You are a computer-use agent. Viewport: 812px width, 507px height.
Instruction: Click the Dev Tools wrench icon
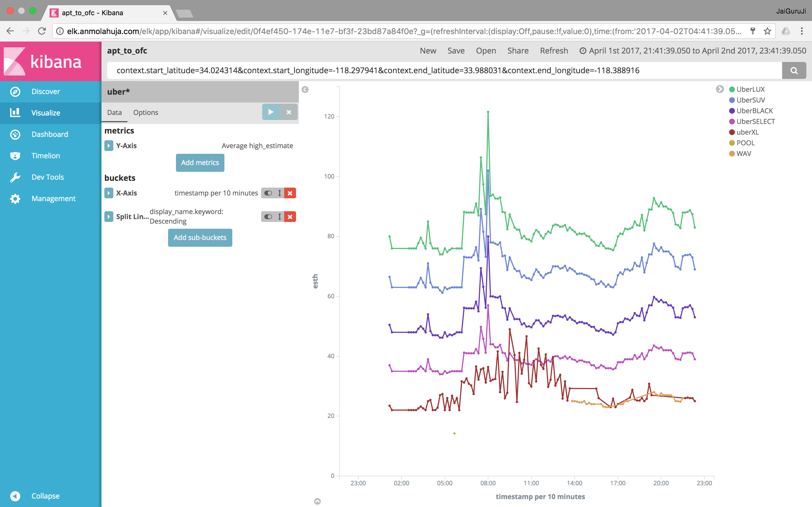coord(15,177)
